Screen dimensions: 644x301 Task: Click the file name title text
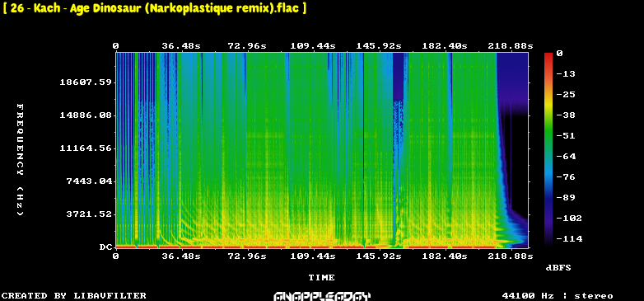pyautogui.click(x=155, y=8)
